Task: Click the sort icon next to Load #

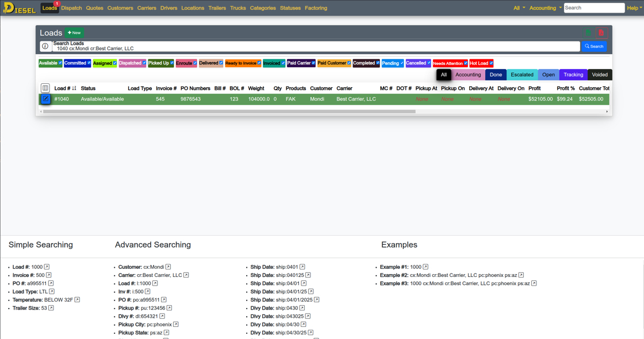Action: tap(74, 88)
